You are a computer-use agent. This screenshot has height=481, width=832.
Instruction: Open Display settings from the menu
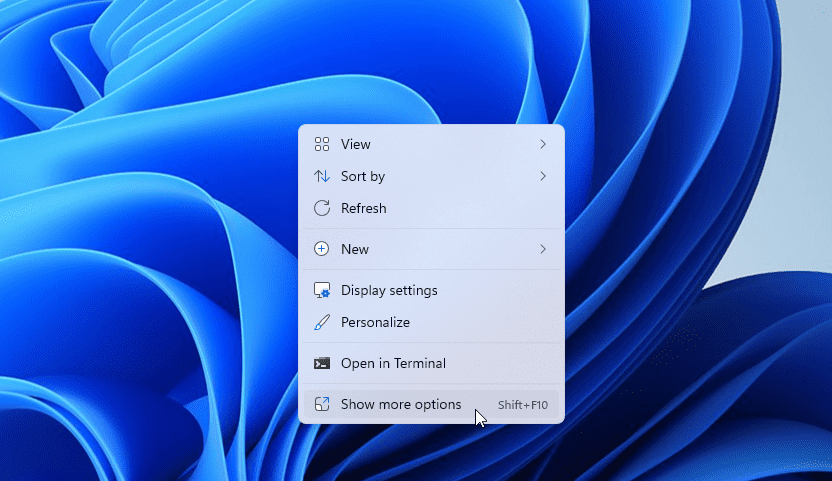431,290
